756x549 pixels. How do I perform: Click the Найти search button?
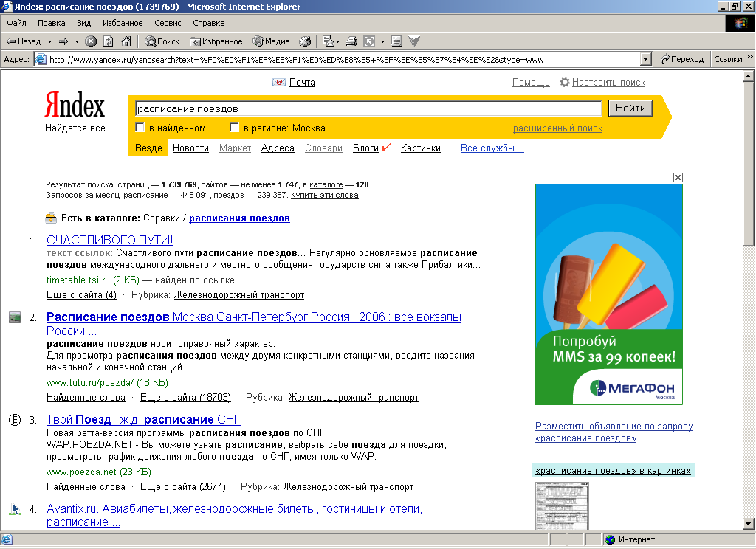(630, 108)
